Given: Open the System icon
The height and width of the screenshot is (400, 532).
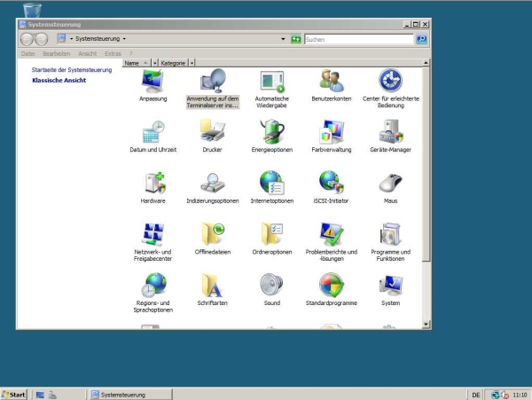Looking at the screenshot, I should [390, 290].
